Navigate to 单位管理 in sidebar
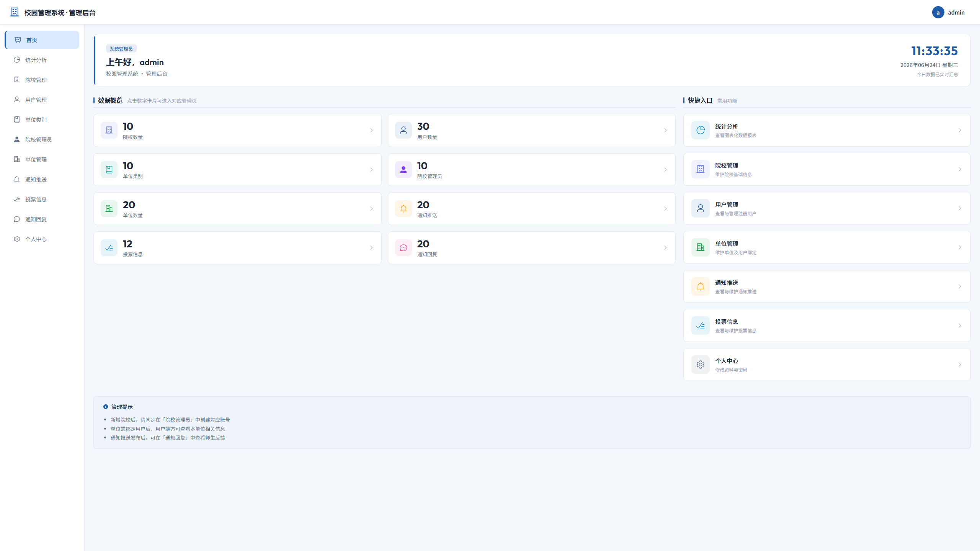 coord(42,159)
